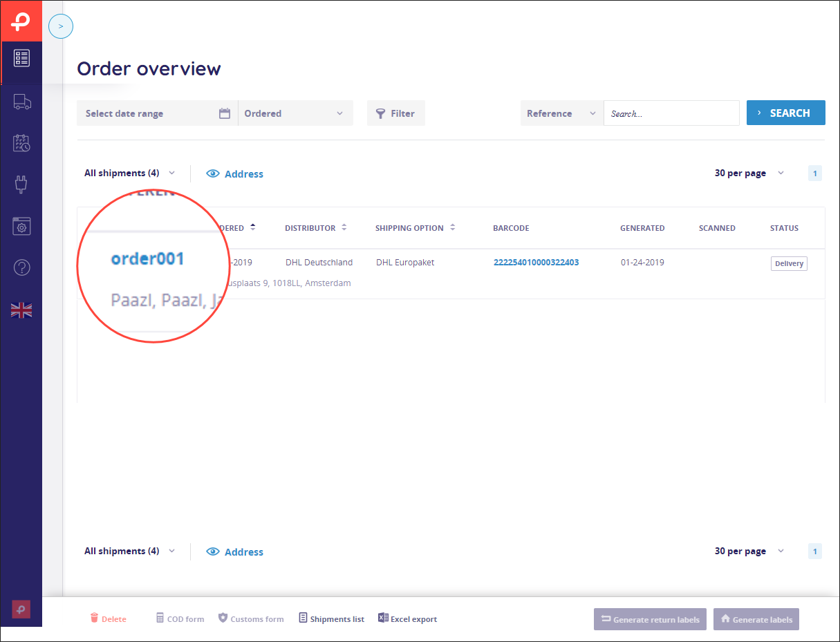The image size is (840, 642).
Task: Expand the top All shipments (4) dropdown
Action: 129,173
